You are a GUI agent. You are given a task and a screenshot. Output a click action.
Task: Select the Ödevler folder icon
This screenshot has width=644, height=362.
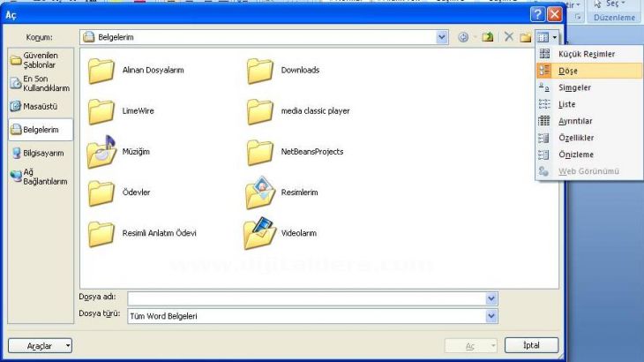[101, 192]
